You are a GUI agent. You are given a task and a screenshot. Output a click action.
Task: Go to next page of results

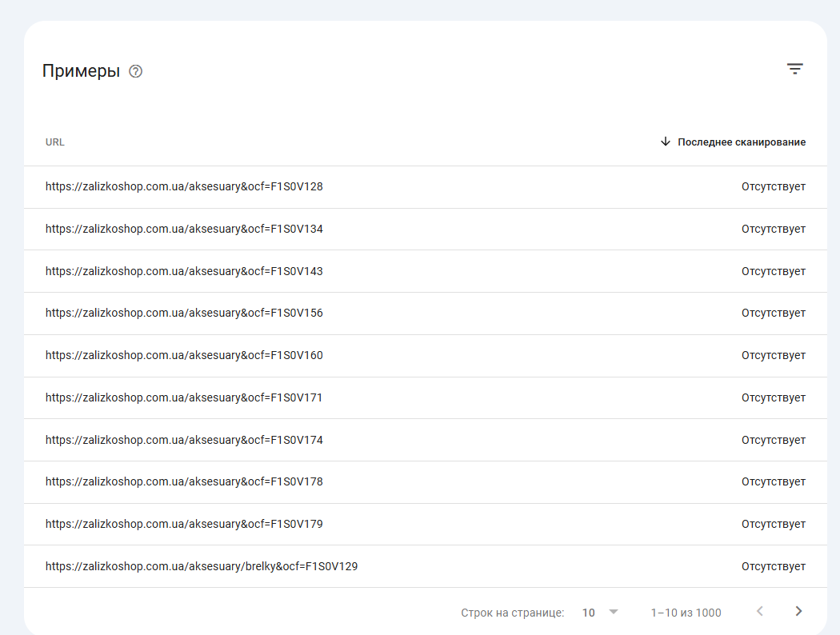click(x=798, y=612)
